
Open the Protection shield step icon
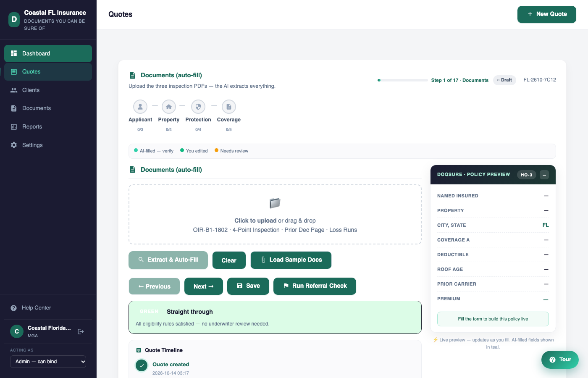pos(198,107)
